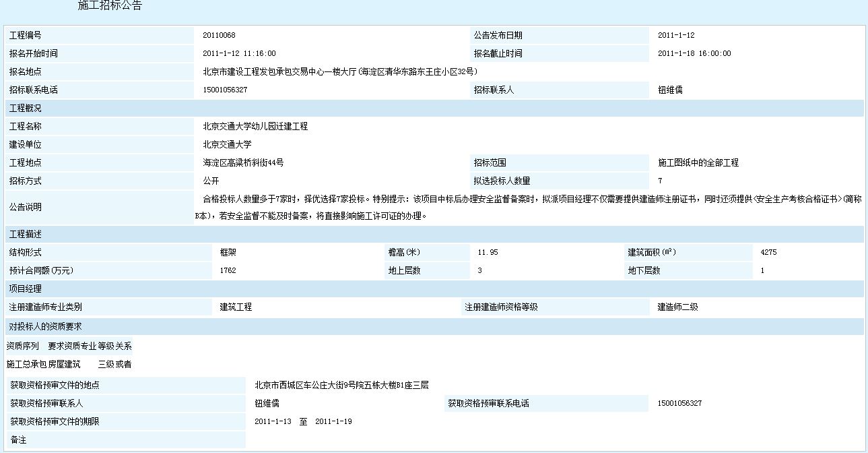Screen dimensions: 868x453
Task: Click the 项目经理 section header
Action: click(25, 289)
